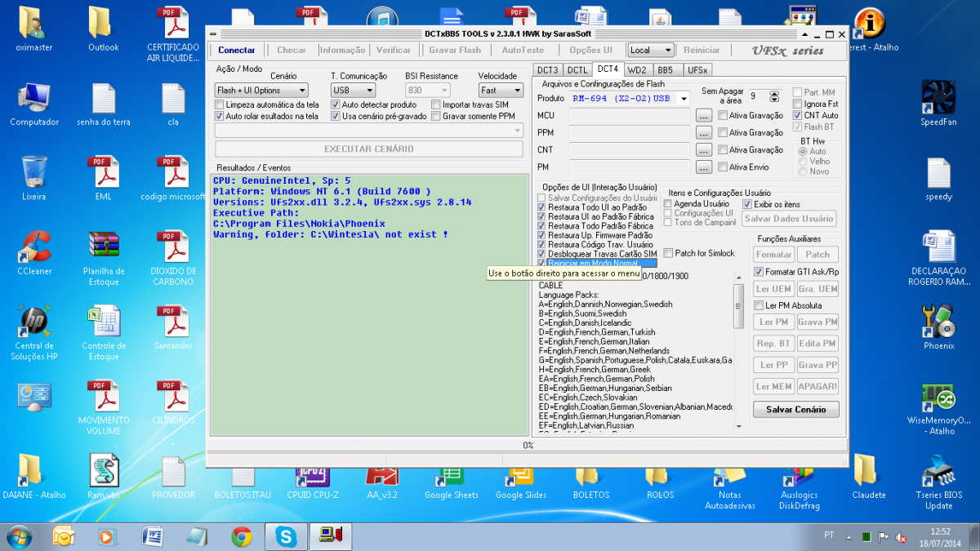Screen dimensions: 980x551
Task: Switch to the WD2 tab
Action: 638,70
